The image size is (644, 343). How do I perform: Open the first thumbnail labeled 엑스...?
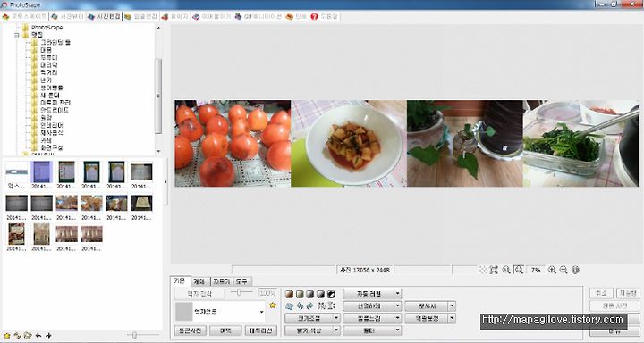[x=16, y=175]
